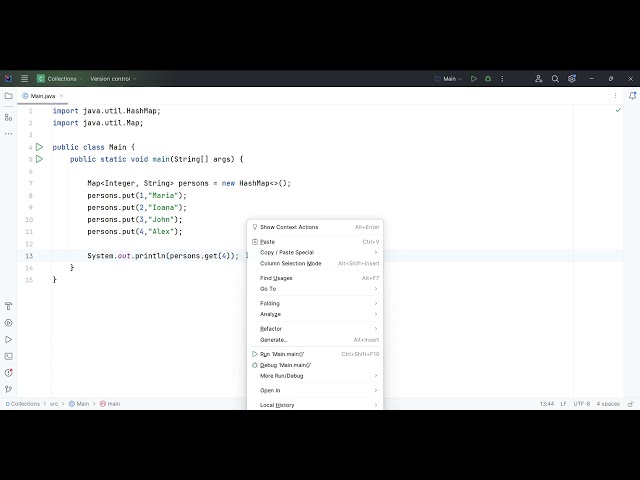Open the Notifications bell icon
Image resolution: width=640 pixels, height=480 pixels.
[632, 96]
